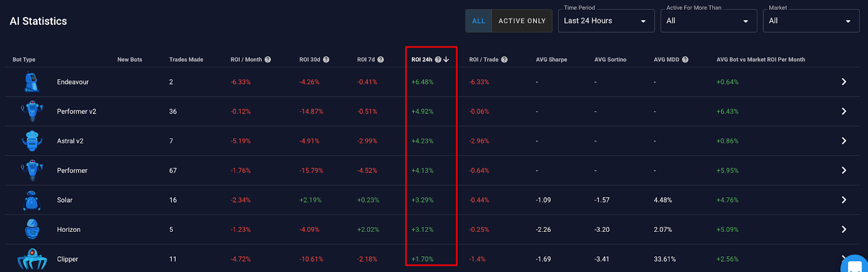Screen dimensions: 868x272
Task: Click the Performer v2 bot avatar
Action: 32,111
